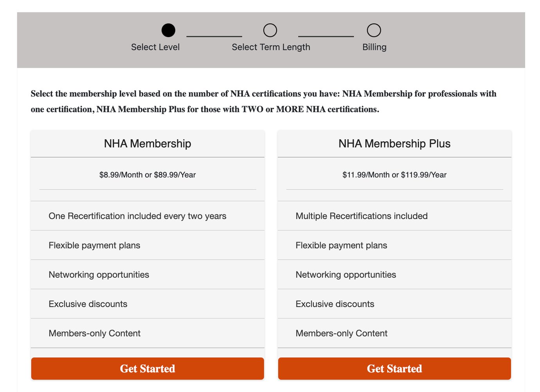Select the NHA Membership card header

(148, 144)
